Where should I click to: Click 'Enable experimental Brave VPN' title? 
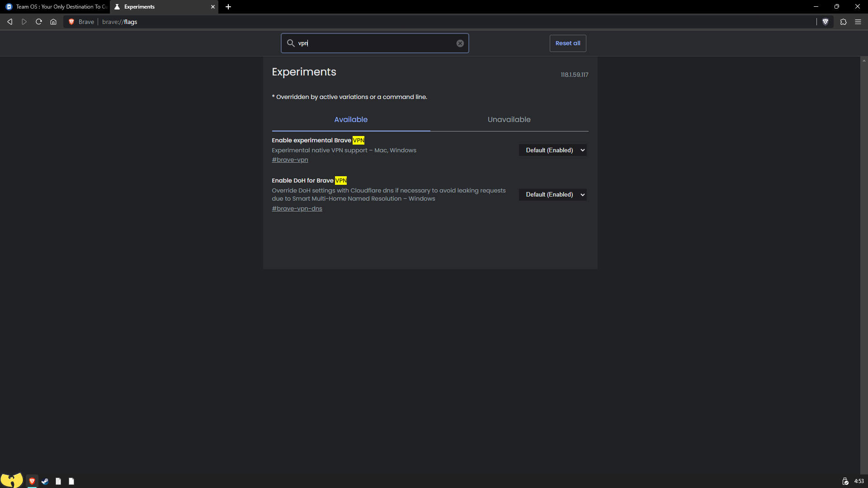[x=318, y=141]
